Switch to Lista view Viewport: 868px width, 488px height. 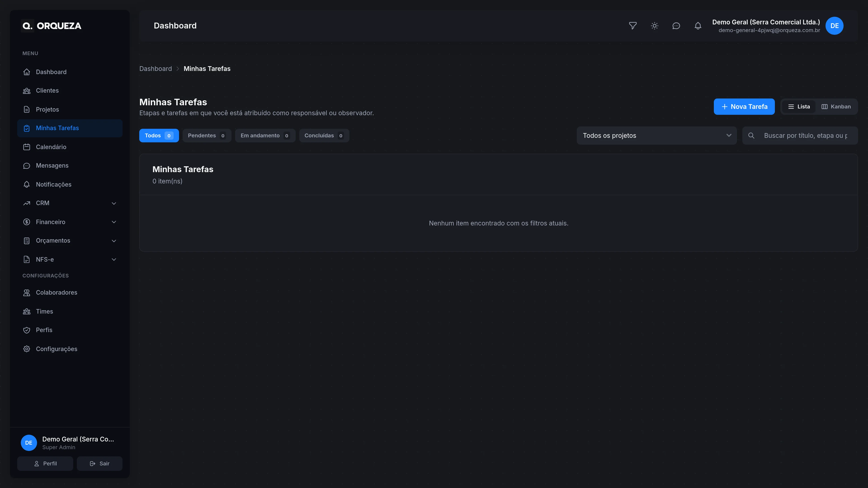(x=799, y=107)
